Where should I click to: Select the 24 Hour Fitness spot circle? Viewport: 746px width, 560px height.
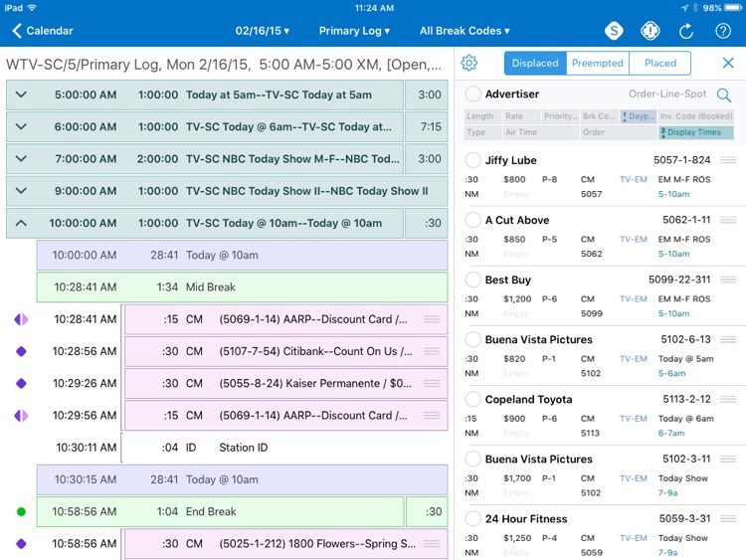[x=472, y=518]
